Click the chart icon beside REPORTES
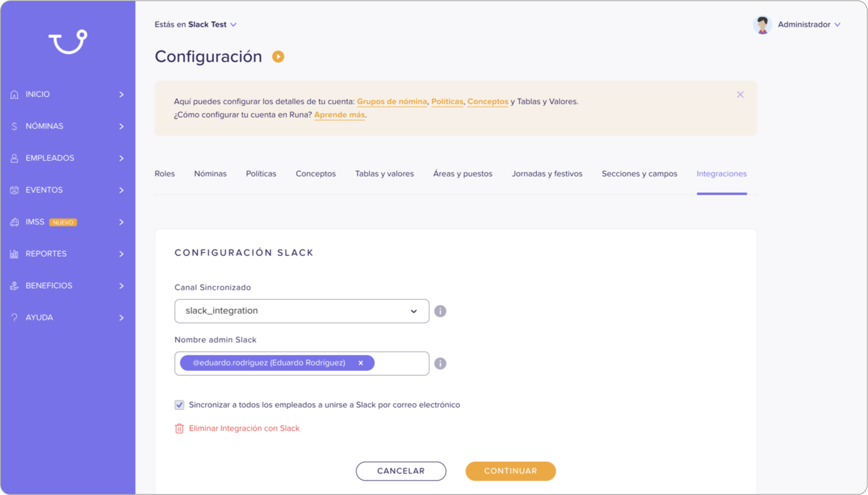The width and height of the screenshot is (868, 495). click(x=14, y=254)
